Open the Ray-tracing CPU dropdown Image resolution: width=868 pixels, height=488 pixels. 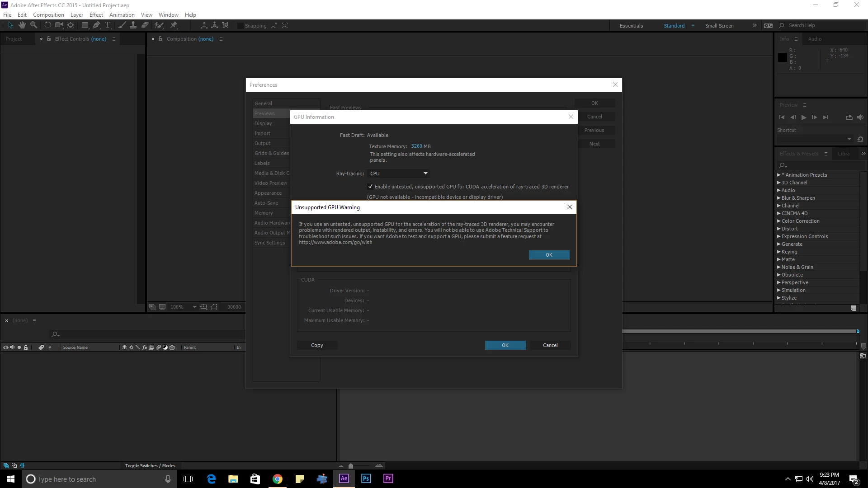coord(399,174)
